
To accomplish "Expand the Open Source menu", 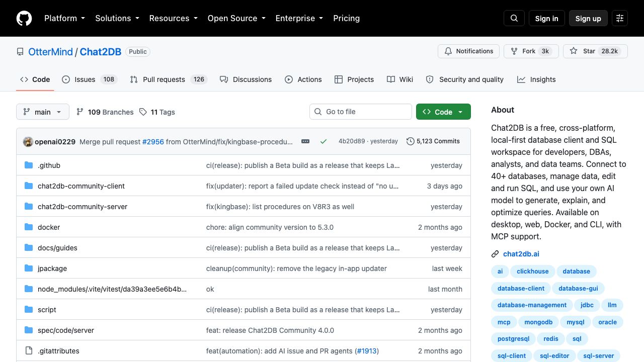I will [x=236, y=18].
